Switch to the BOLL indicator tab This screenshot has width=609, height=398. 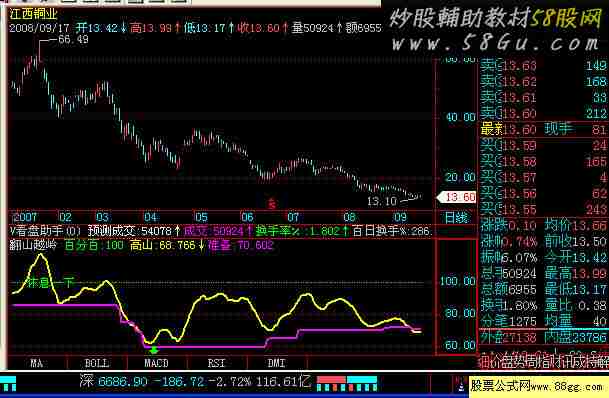coord(97,363)
